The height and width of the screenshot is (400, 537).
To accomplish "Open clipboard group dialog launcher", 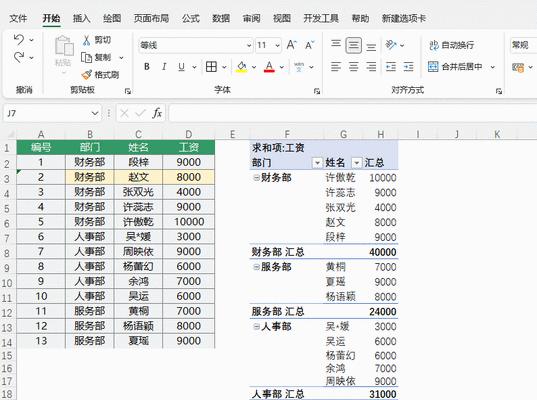I will [128, 91].
